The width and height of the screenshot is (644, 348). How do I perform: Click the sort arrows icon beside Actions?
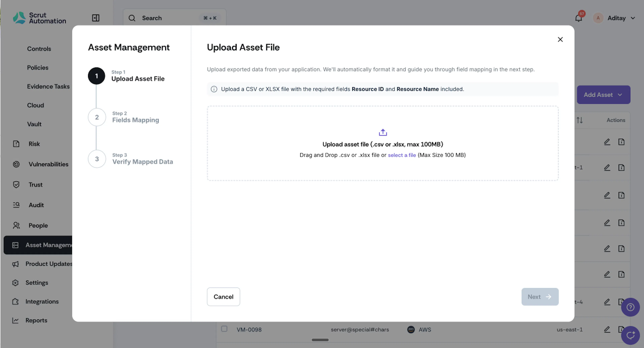coord(579,120)
